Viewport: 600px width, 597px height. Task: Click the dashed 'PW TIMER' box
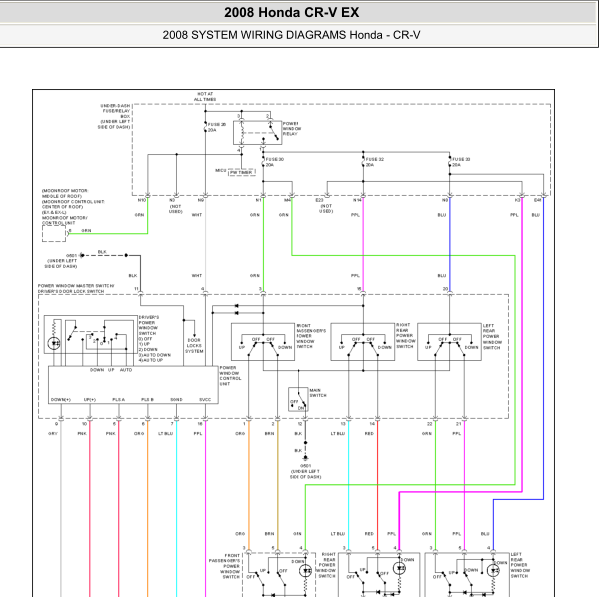click(x=242, y=173)
